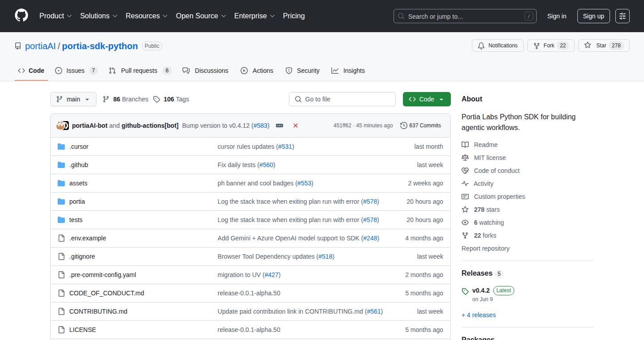This screenshot has height=340, width=644.
Task: Click the .cursor folder icon
Action: click(x=61, y=147)
